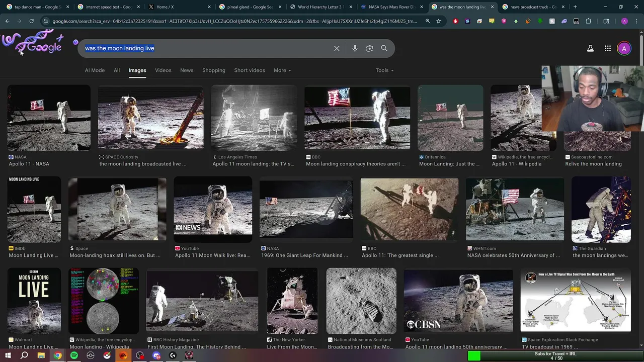Open 'Apollo 11 - Wikipedia' result link

[517, 164]
